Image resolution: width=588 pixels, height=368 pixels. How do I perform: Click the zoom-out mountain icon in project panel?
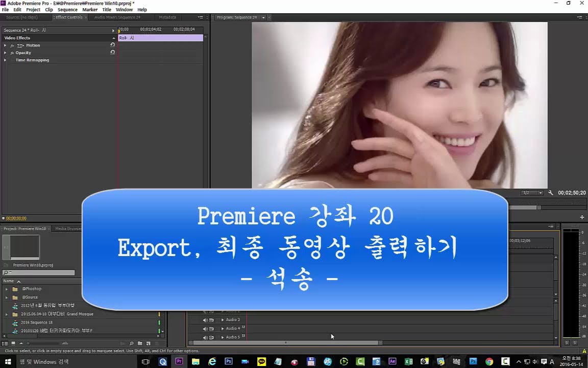click(21, 343)
